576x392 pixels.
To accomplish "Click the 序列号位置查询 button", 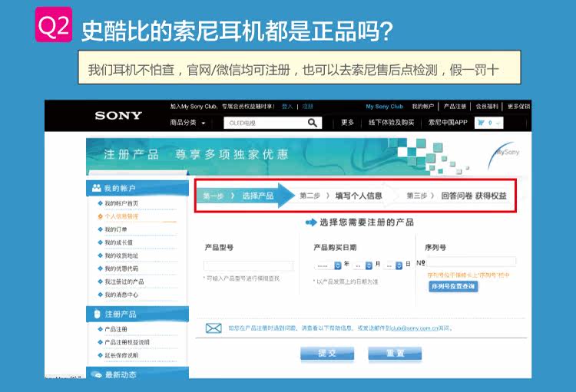I will click(x=453, y=286).
